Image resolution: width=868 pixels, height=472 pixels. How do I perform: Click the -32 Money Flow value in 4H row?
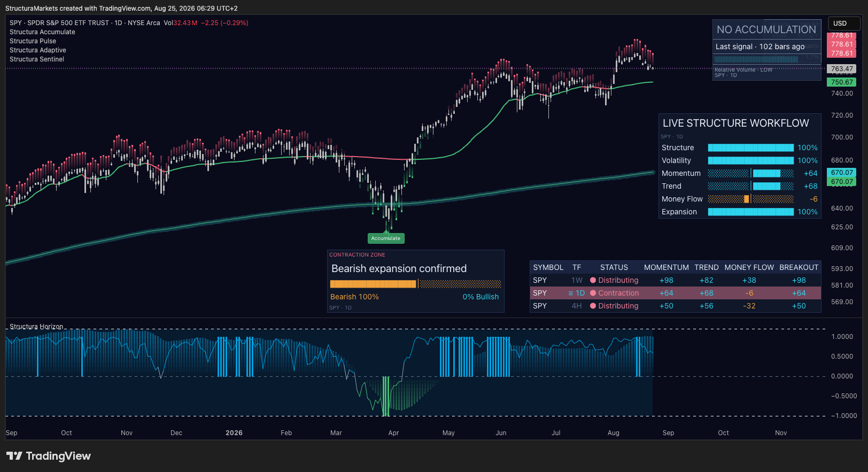pos(749,306)
